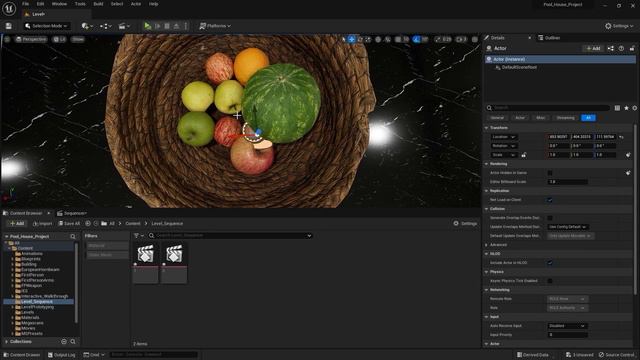Click the Import button in Content Browser
Viewport: 640px width, 360px height.
pyautogui.click(x=42, y=223)
